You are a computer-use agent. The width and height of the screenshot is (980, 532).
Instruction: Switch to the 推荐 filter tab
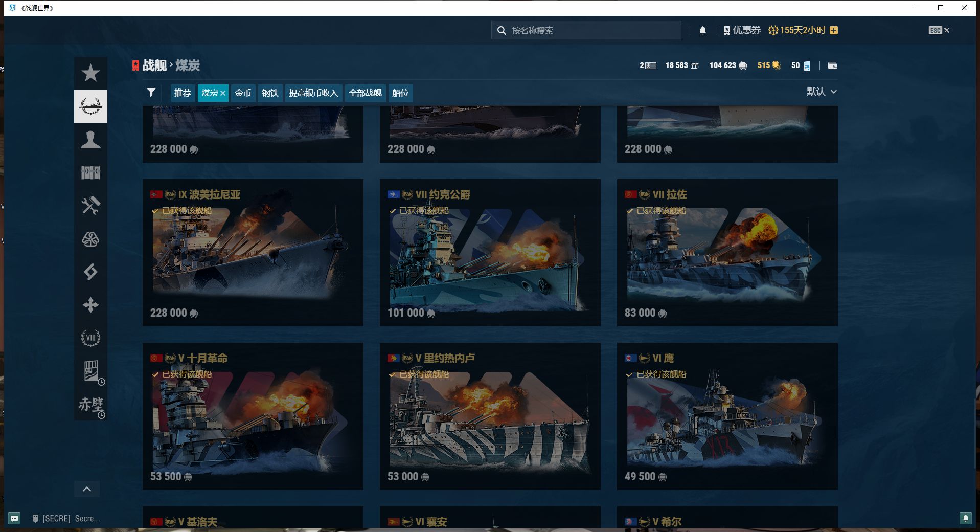[x=183, y=93]
